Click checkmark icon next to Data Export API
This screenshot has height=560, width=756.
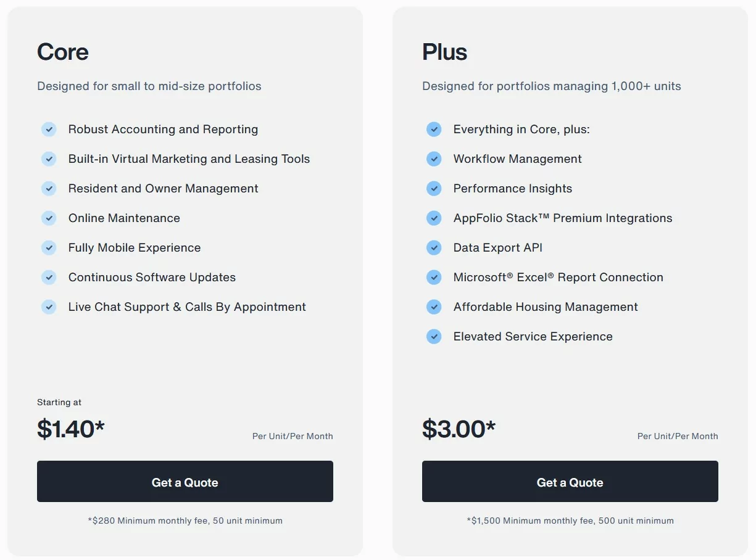tap(434, 248)
